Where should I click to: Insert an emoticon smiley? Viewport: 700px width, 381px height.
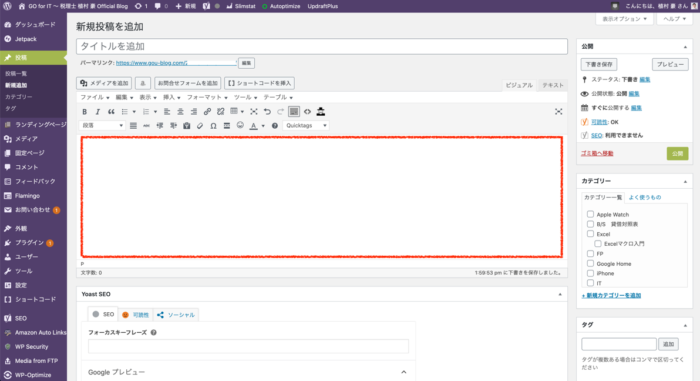(x=240, y=126)
